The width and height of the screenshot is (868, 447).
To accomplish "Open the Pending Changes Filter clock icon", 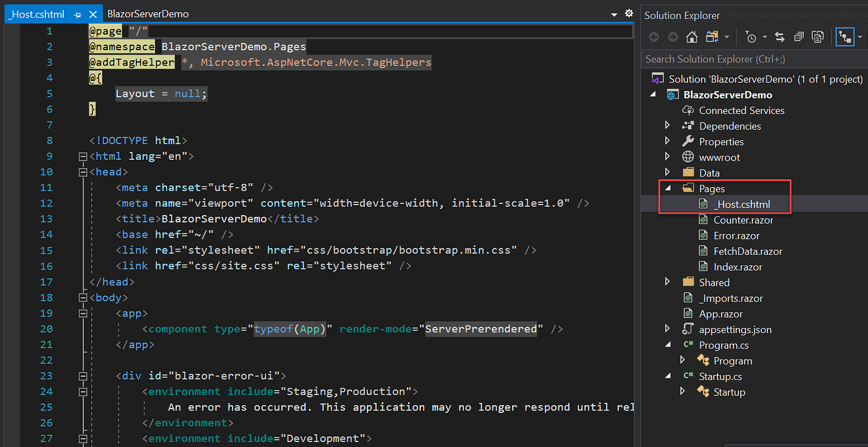I will 751,37.
